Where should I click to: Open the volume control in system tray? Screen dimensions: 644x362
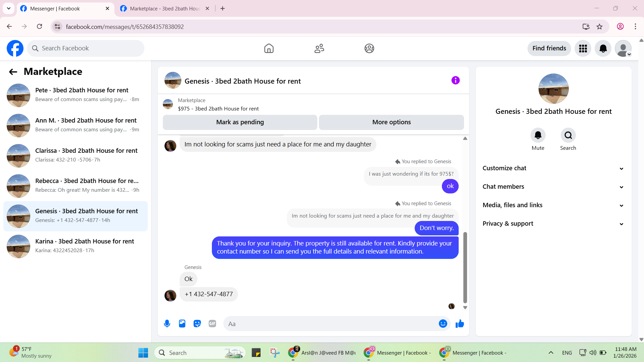click(x=593, y=353)
